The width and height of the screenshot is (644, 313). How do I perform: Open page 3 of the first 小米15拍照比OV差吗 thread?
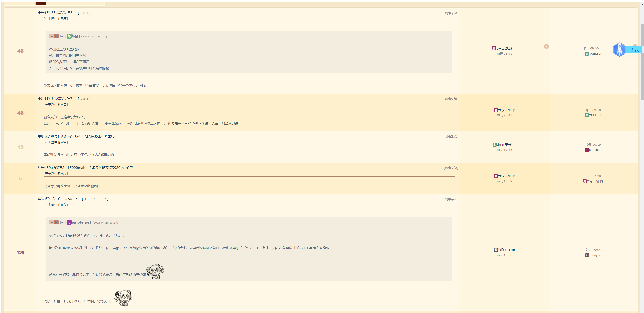click(x=87, y=13)
